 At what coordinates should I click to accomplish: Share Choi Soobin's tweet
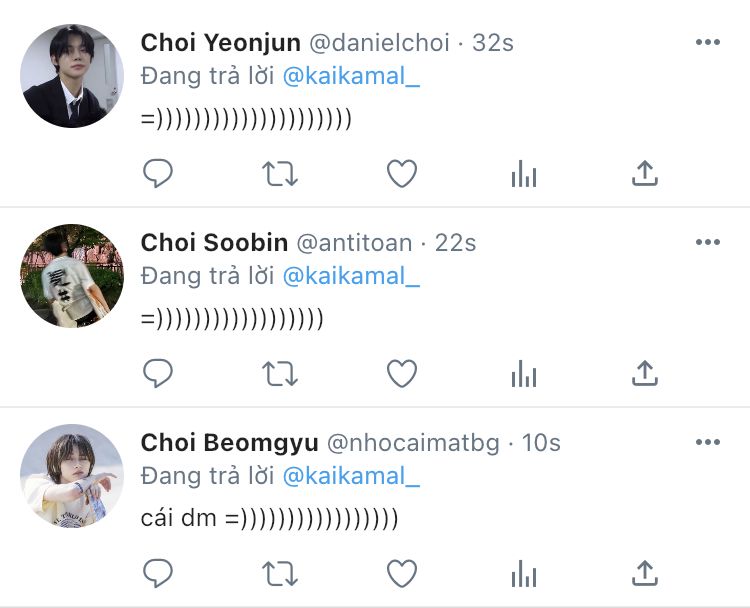(645, 374)
